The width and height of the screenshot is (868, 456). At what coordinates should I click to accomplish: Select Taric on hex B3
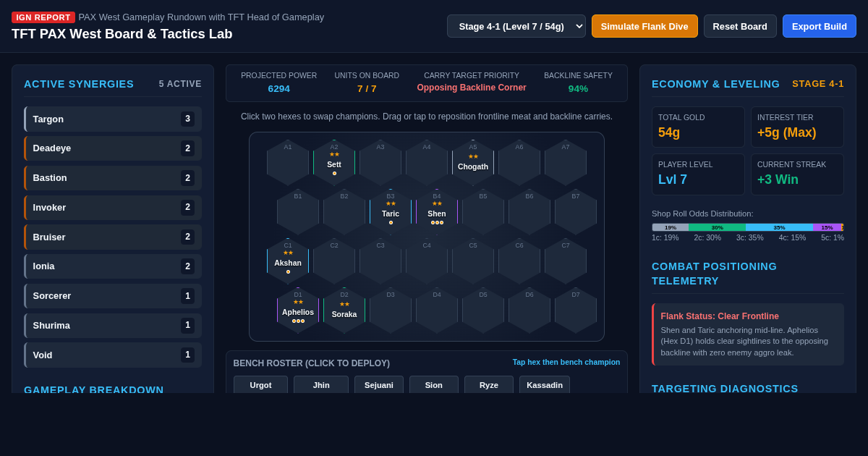(391, 212)
